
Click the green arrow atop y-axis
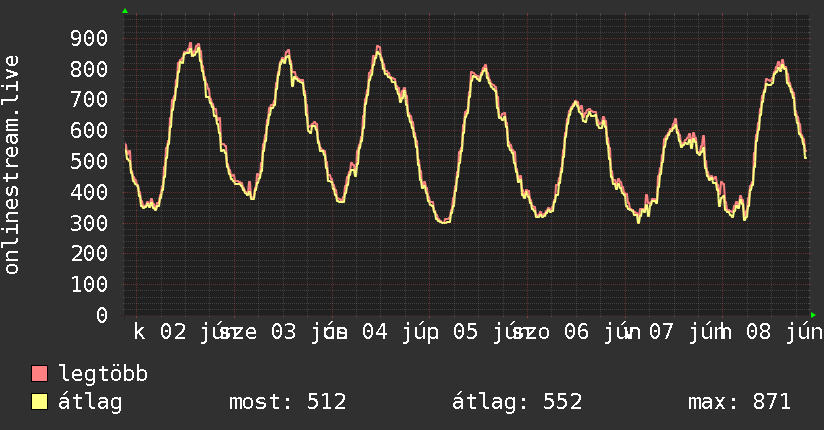click(125, 11)
